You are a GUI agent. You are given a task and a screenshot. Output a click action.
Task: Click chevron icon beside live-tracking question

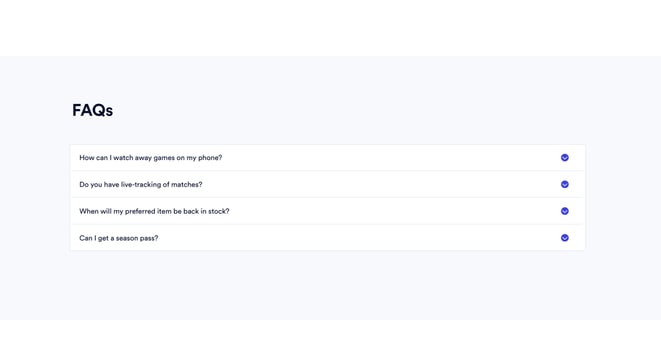click(564, 184)
